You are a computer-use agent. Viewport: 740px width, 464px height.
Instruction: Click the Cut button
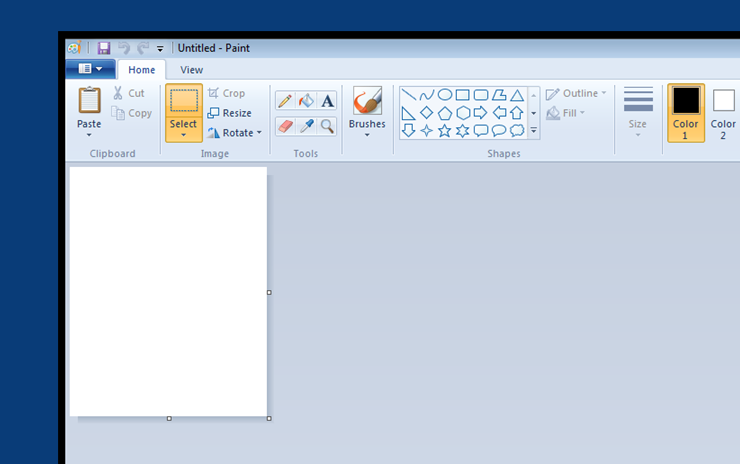[x=128, y=93]
